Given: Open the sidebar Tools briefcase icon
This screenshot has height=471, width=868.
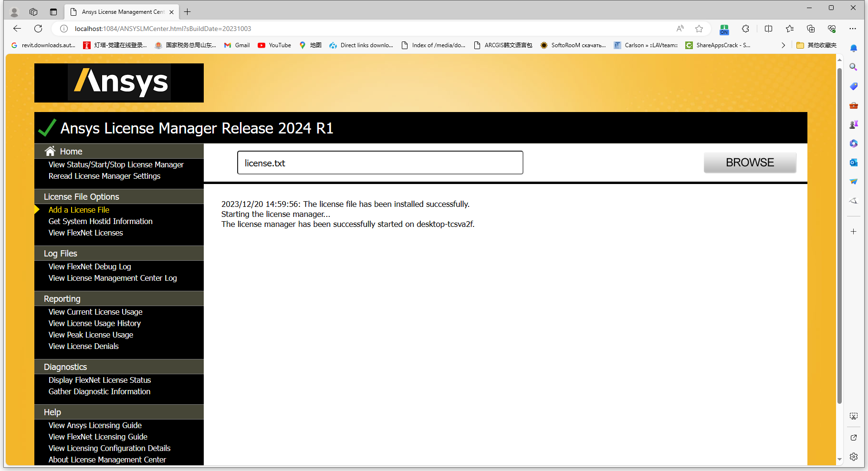Looking at the screenshot, I should pyautogui.click(x=854, y=105).
